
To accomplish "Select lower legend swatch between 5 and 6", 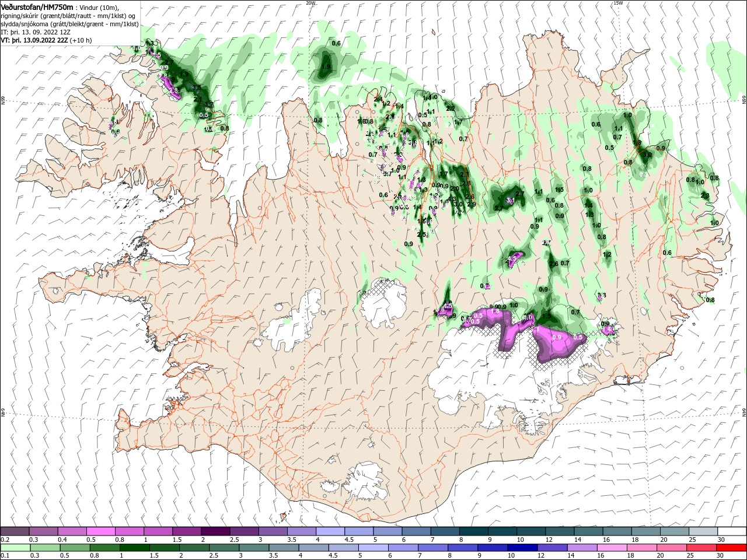I will [x=372, y=548].
